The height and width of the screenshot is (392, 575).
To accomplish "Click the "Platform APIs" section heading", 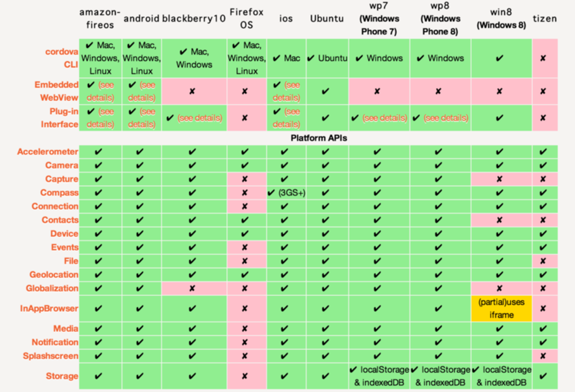I will pyautogui.click(x=319, y=138).
